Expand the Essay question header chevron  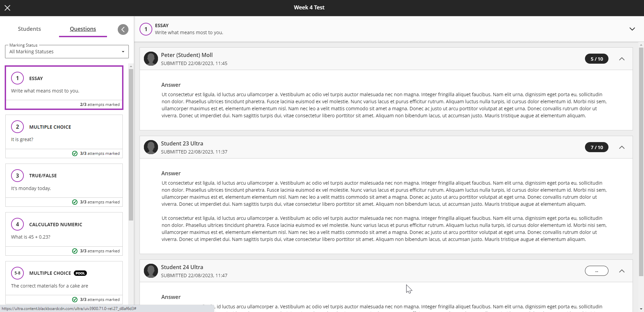[632, 29]
